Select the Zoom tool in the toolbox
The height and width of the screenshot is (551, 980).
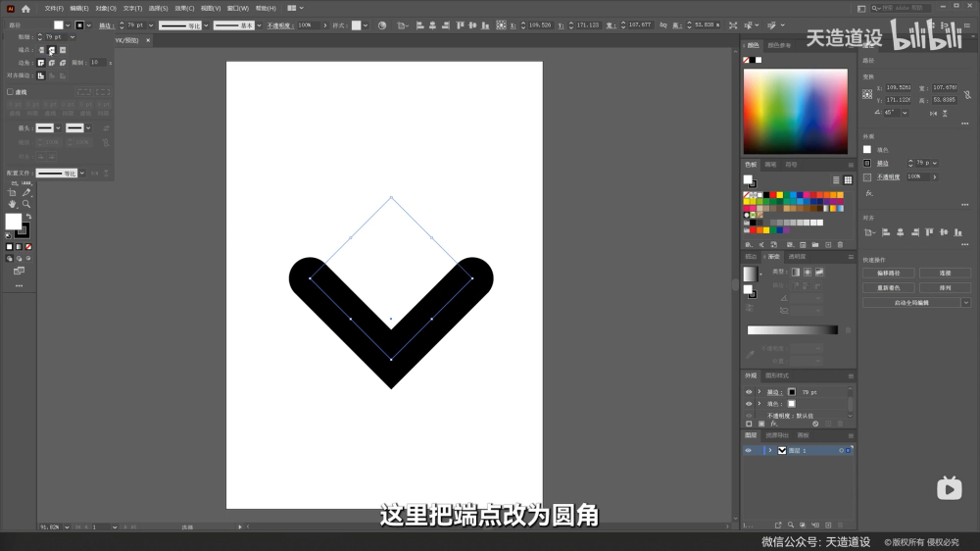[26, 204]
